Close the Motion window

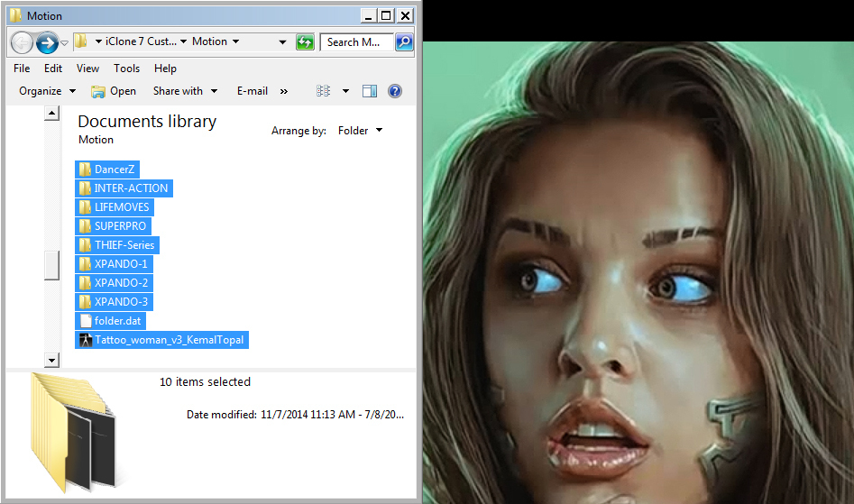(405, 16)
